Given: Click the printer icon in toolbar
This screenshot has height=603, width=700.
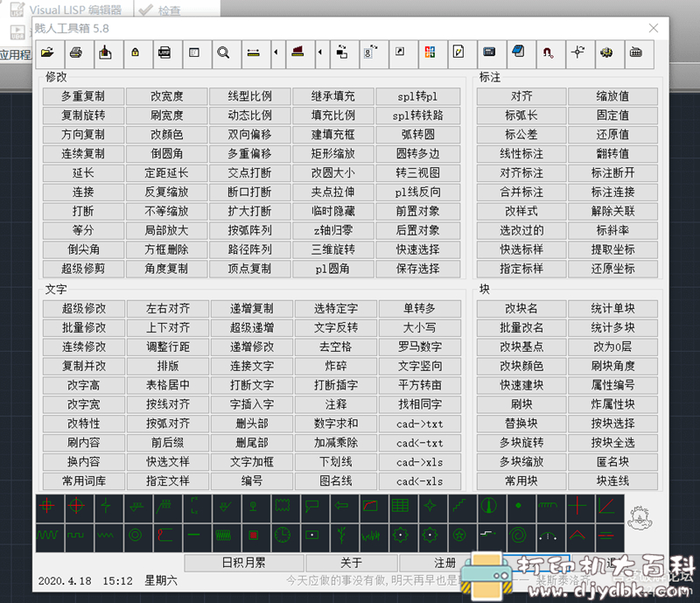Looking at the screenshot, I should pos(79,53).
